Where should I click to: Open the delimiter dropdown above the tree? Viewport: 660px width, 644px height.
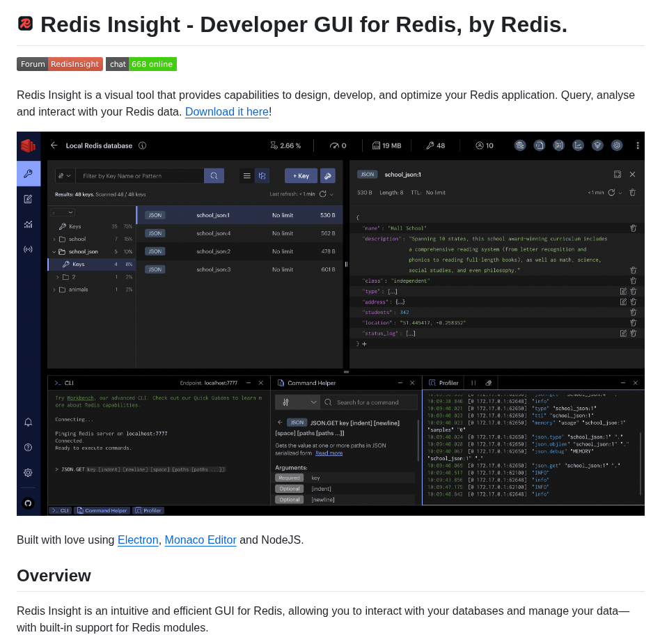point(63,212)
